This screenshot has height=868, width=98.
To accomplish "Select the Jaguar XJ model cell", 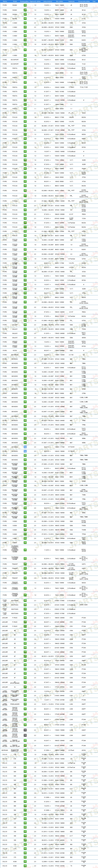I will tap(15, 687).
